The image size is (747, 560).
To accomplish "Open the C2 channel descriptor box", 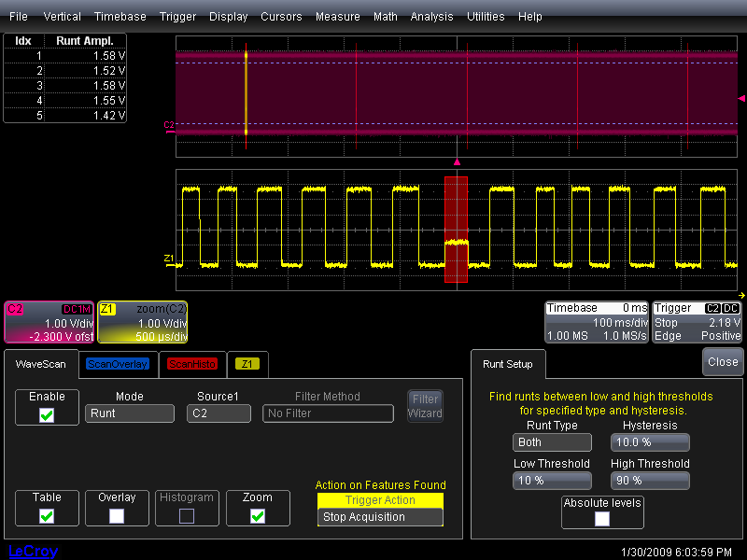I will (49, 322).
